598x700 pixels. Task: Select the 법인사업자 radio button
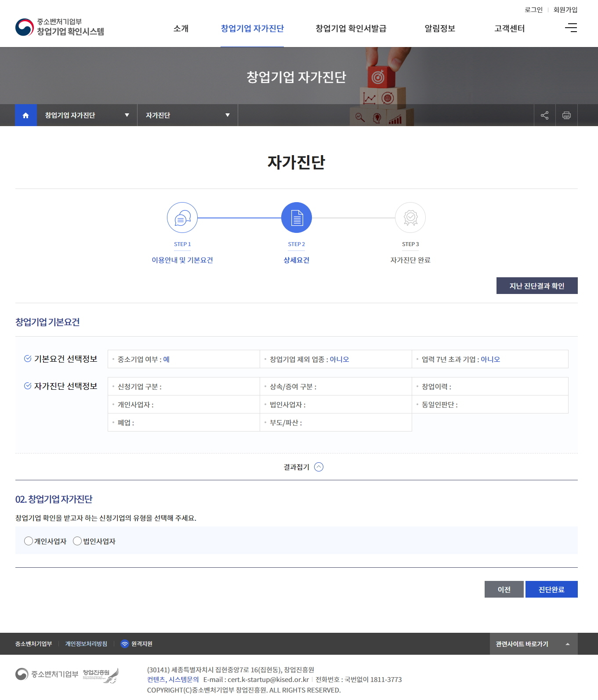click(x=77, y=541)
